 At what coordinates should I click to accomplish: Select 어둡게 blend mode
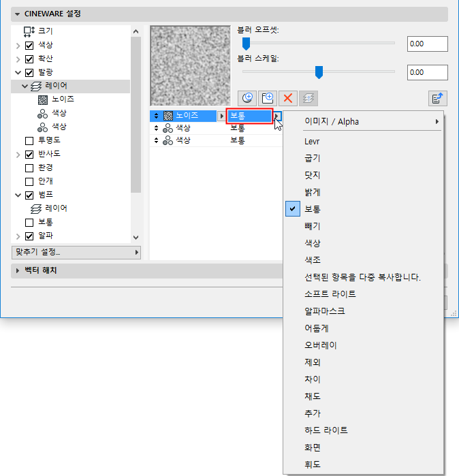pos(363,328)
